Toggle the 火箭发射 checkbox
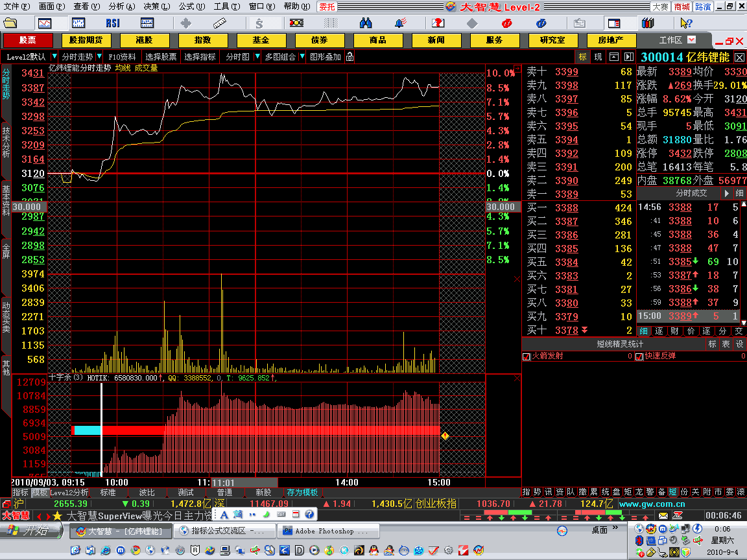 (527, 356)
